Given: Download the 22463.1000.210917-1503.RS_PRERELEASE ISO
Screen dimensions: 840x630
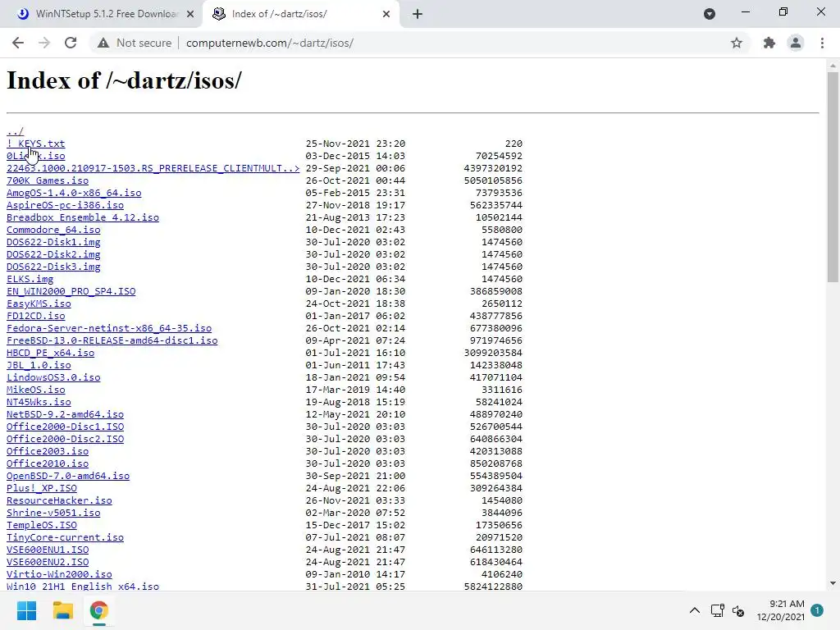Looking at the screenshot, I should [153, 168].
